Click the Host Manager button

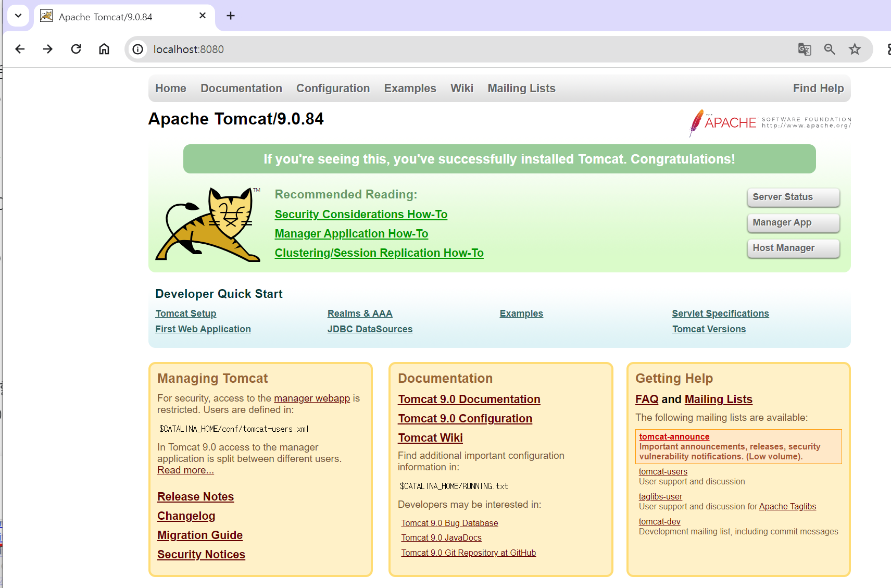tap(793, 248)
